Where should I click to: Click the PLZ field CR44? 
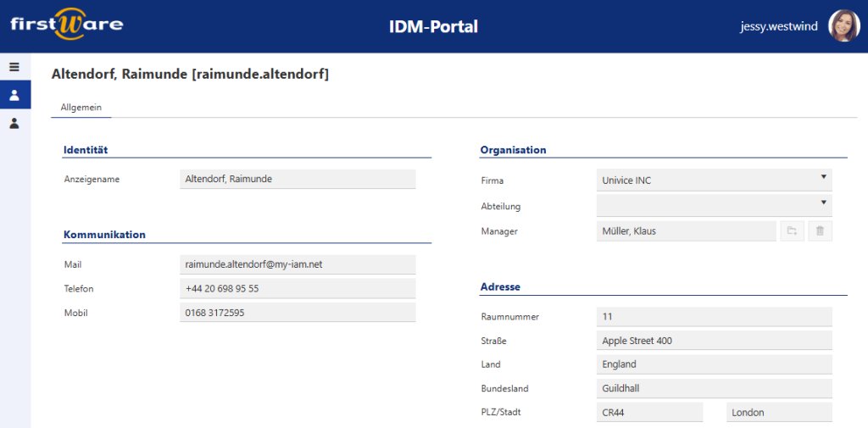[650, 412]
